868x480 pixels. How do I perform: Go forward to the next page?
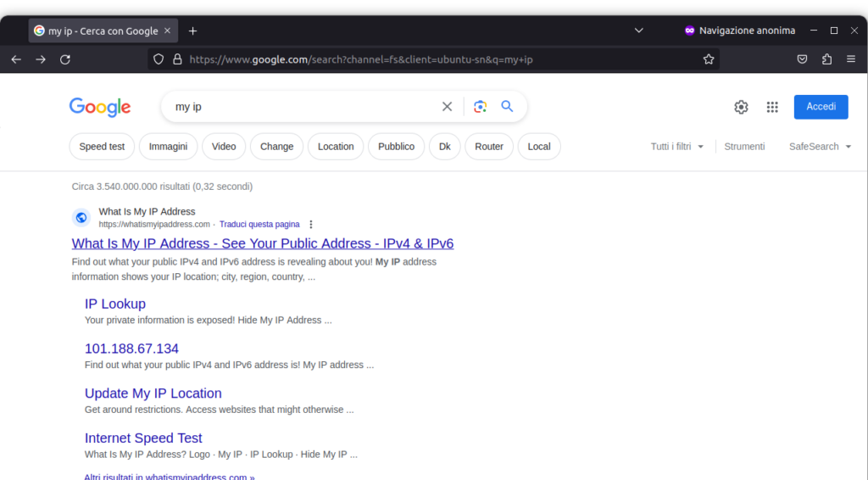pyautogui.click(x=41, y=59)
